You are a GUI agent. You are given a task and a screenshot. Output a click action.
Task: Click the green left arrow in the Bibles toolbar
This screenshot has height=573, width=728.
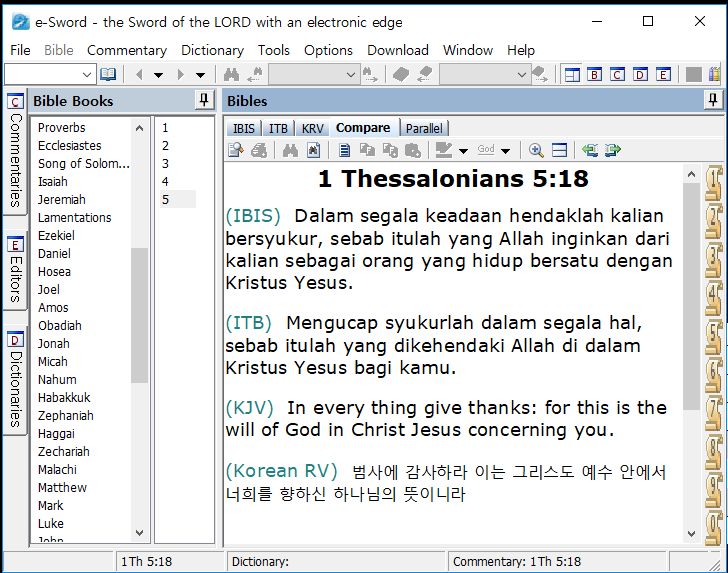click(x=589, y=150)
